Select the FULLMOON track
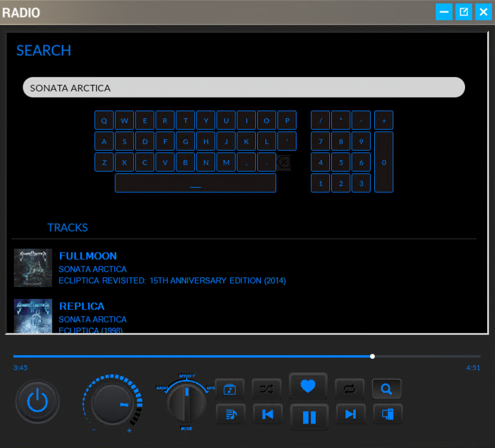 88,256
